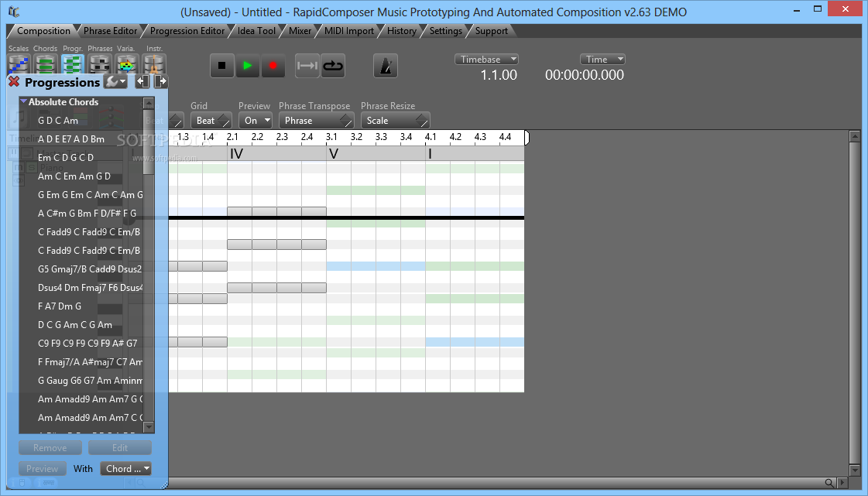The width and height of the screenshot is (868, 496).
Task: Switch to the Progression Editor tab
Action: [x=187, y=31]
